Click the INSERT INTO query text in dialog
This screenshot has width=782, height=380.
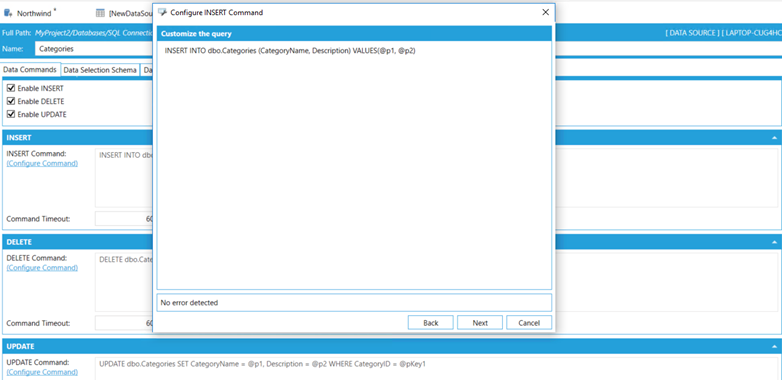coord(290,51)
